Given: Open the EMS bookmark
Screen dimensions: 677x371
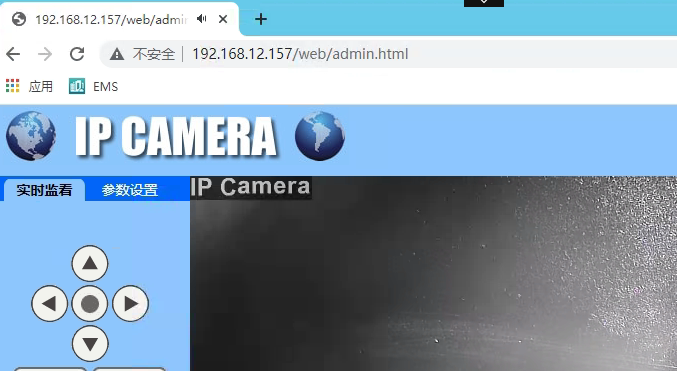Looking at the screenshot, I should coord(93,86).
